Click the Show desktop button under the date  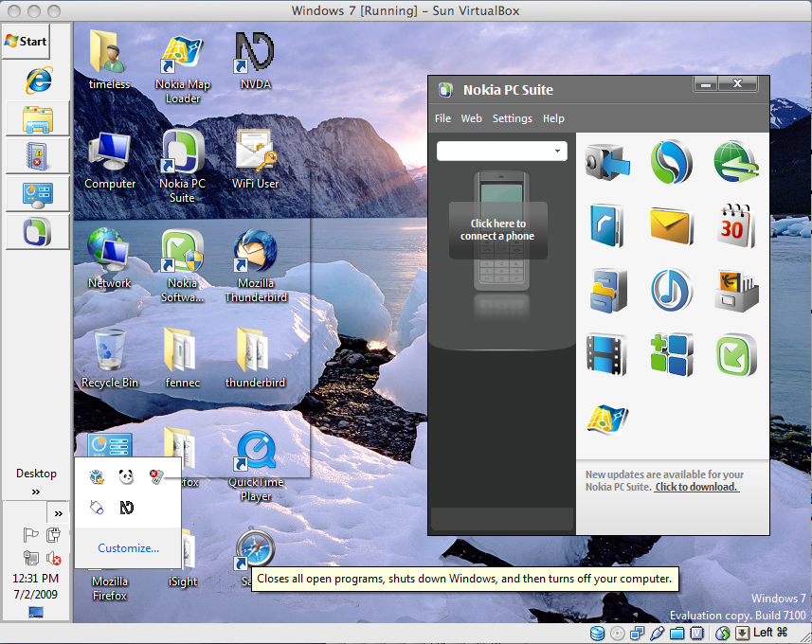point(36,613)
